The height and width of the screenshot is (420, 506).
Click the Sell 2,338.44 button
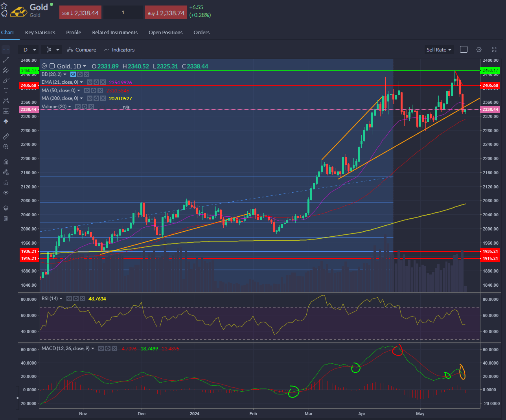tap(80, 13)
